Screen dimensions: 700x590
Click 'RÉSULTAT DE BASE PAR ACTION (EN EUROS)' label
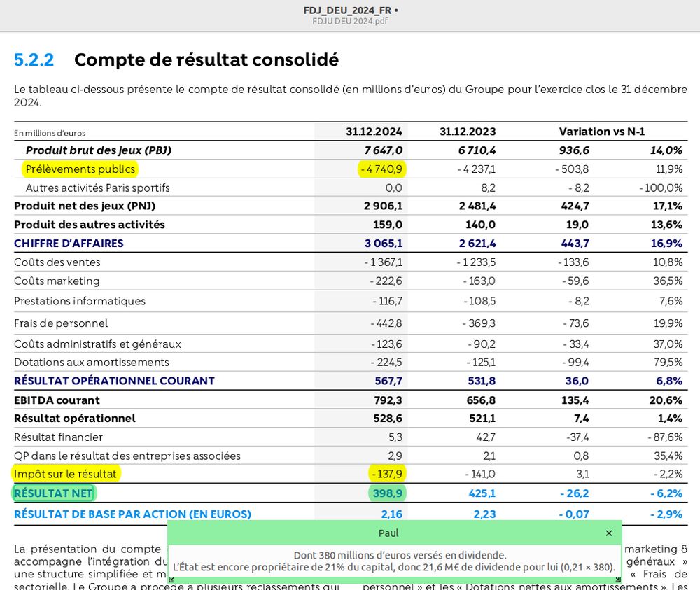tap(132, 514)
